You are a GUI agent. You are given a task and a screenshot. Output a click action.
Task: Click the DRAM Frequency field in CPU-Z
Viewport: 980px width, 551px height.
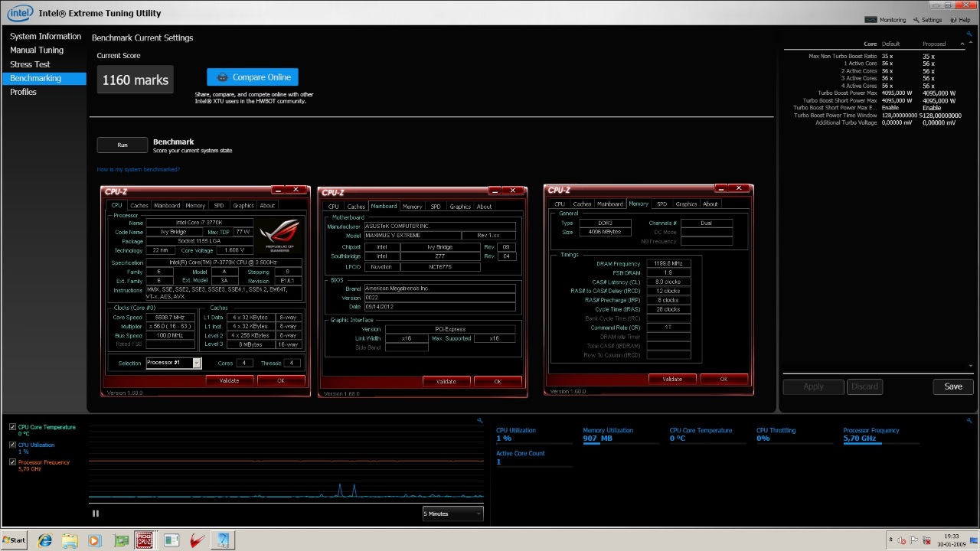[668, 263]
